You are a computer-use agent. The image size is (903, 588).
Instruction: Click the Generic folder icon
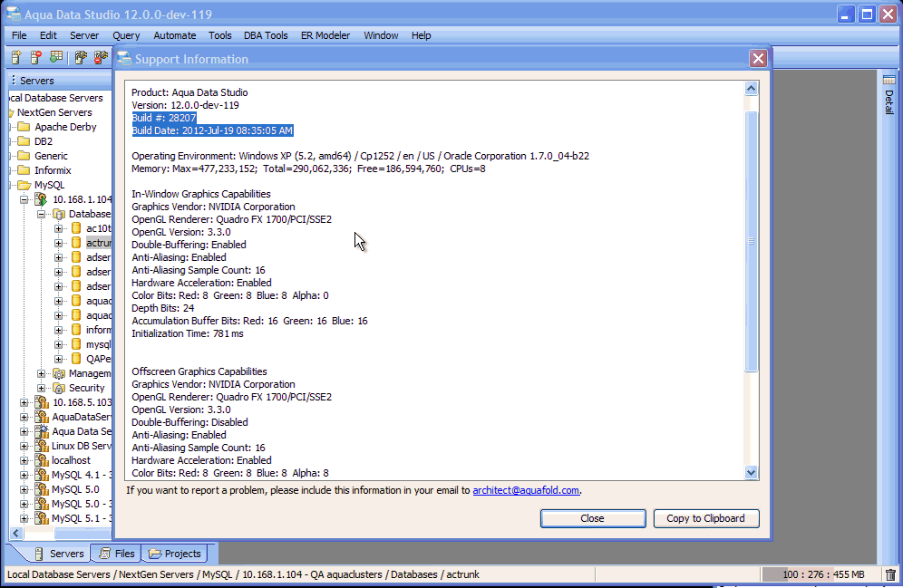click(24, 155)
